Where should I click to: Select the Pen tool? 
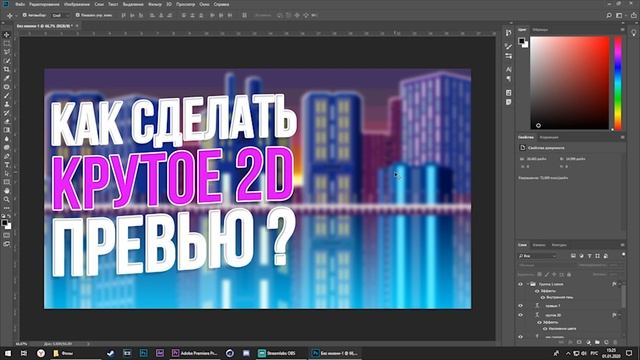(x=7, y=156)
